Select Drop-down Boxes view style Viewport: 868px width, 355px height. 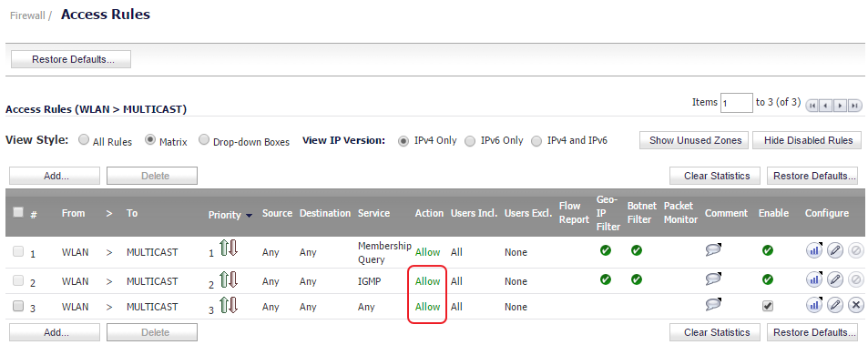click(x=204, y=140)
